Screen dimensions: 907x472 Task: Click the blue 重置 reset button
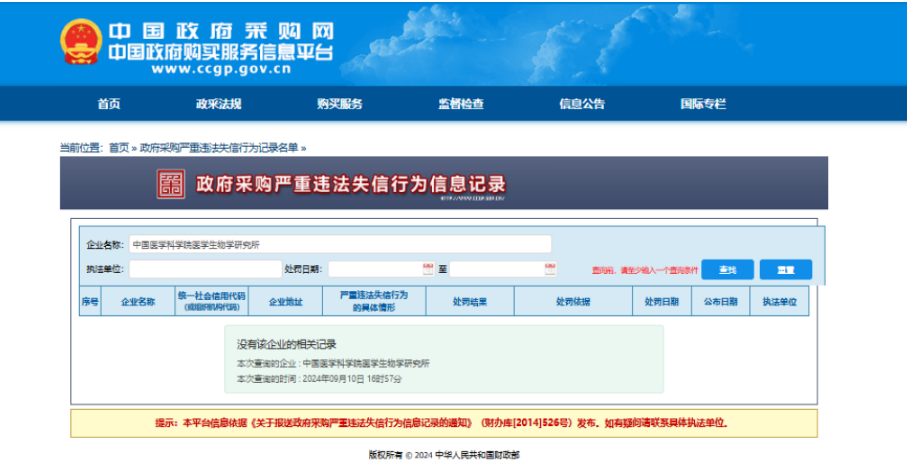click(x=786, y=270)
